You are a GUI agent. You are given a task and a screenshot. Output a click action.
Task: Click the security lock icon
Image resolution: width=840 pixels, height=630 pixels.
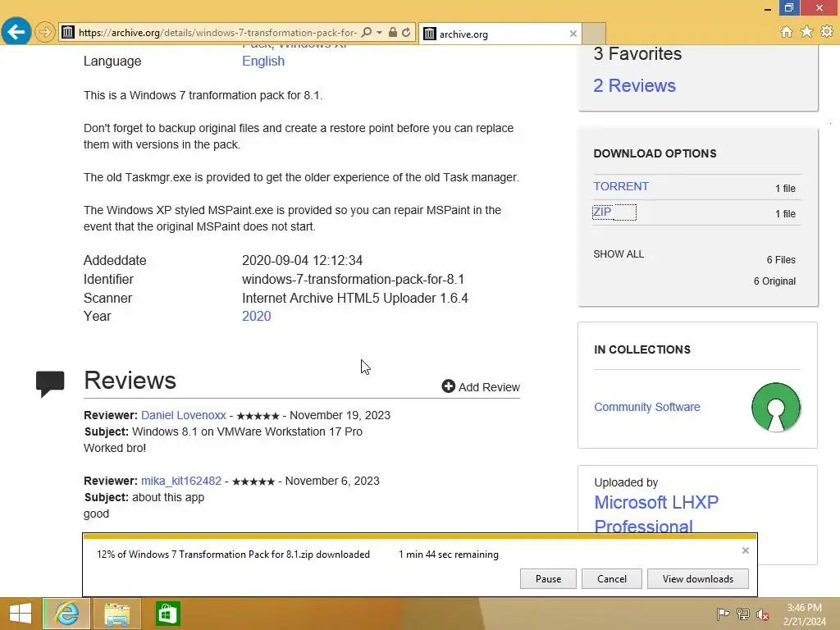tap(393, 33)
